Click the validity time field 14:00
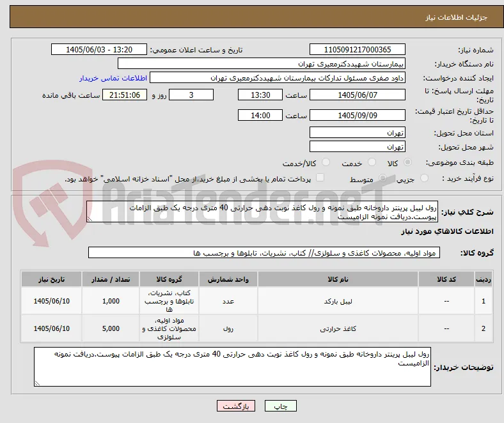This screenshot has height=423, width=504. tap(260, 115)
